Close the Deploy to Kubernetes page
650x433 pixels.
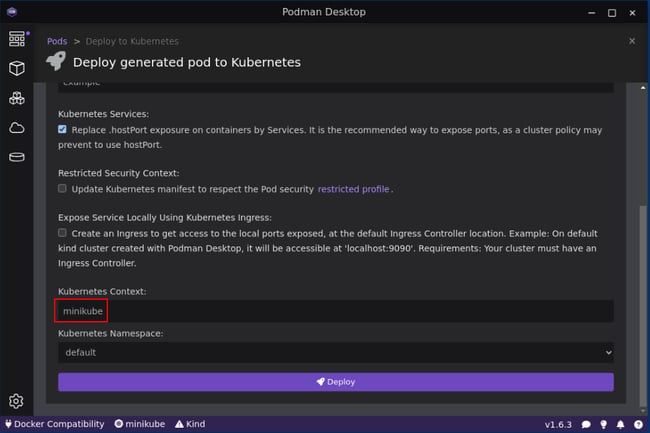tap(631, 41)
